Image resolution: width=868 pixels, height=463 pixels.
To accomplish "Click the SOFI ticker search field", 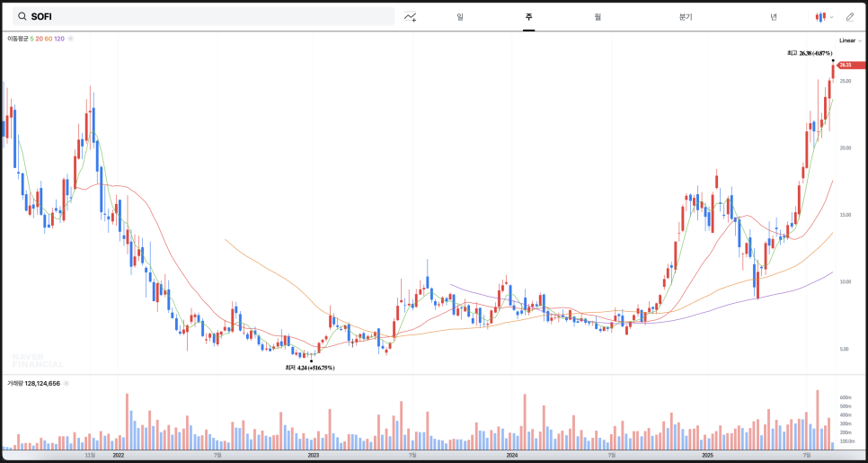I will [x=204, y=16].
